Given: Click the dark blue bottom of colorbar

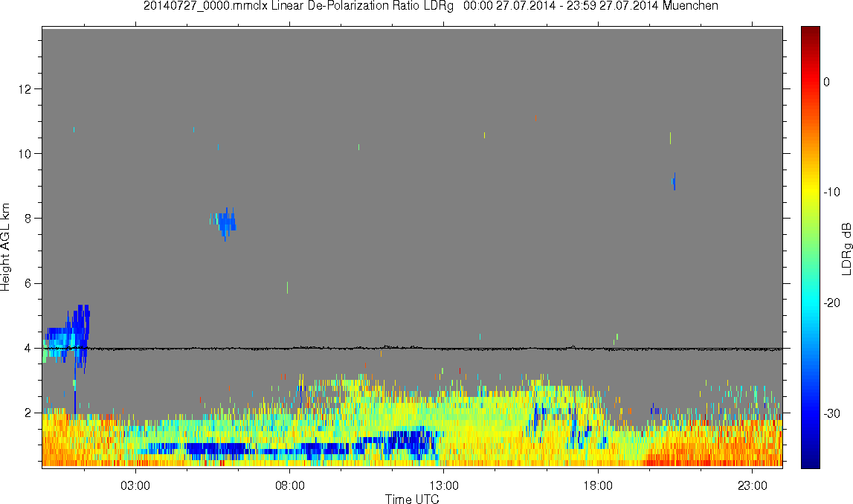Looking at the screenshot, I should click(x=810, y=463).
